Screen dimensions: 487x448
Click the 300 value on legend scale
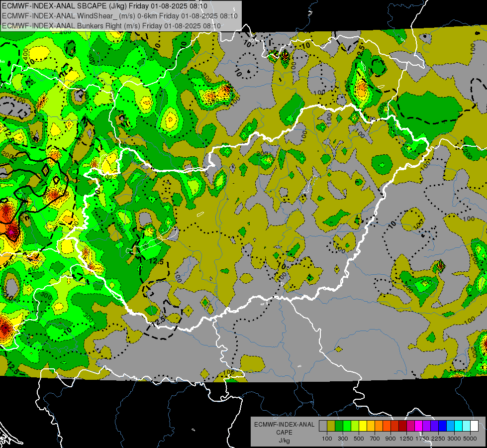click(x=343, y=439)
